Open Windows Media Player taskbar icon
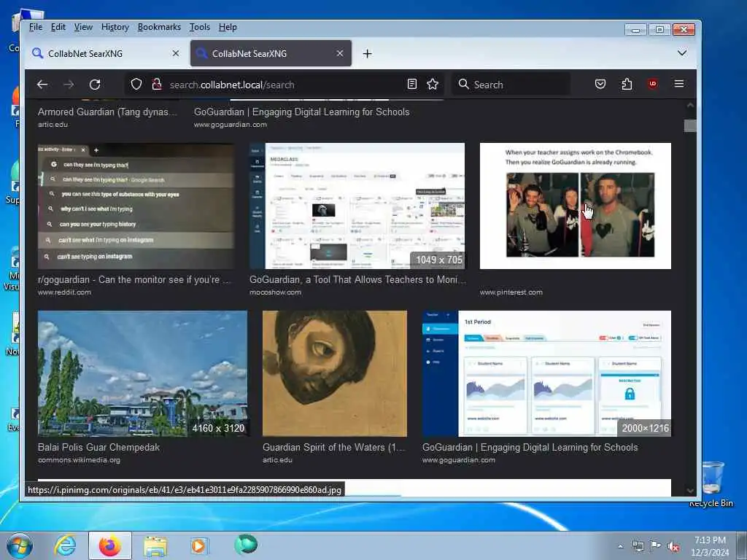 click(x=199, y=545)
